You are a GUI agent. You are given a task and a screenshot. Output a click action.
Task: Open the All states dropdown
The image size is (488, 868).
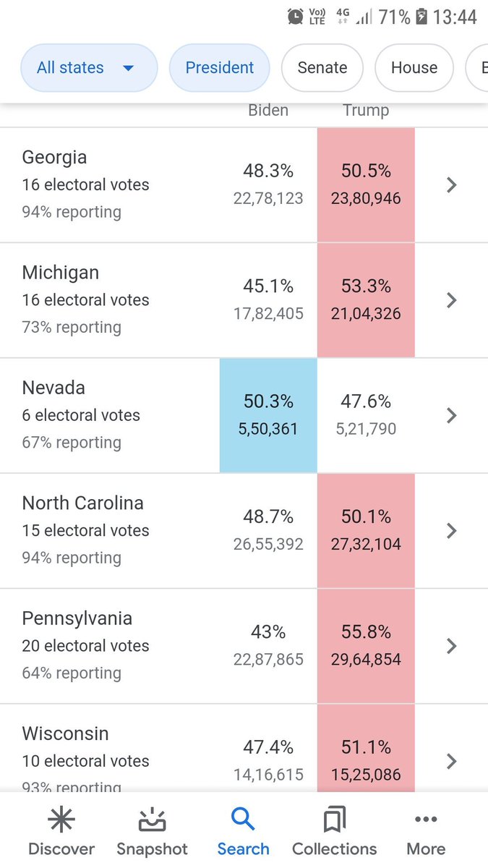tap(89, 68)
